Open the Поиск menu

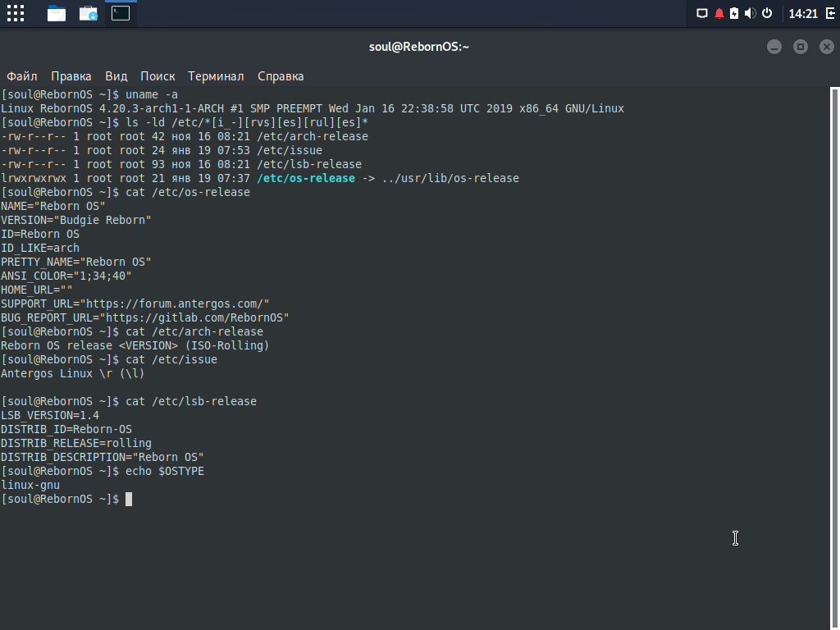tap(157, 76)
